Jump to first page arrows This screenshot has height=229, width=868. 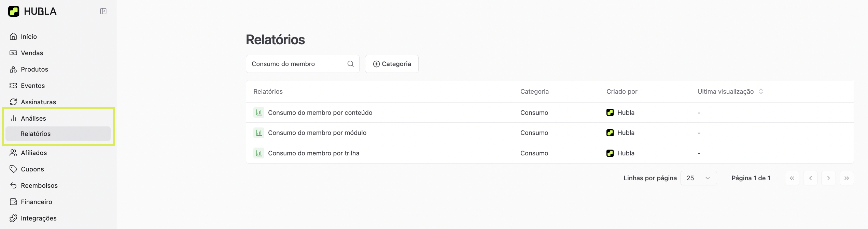pos(792,178)
